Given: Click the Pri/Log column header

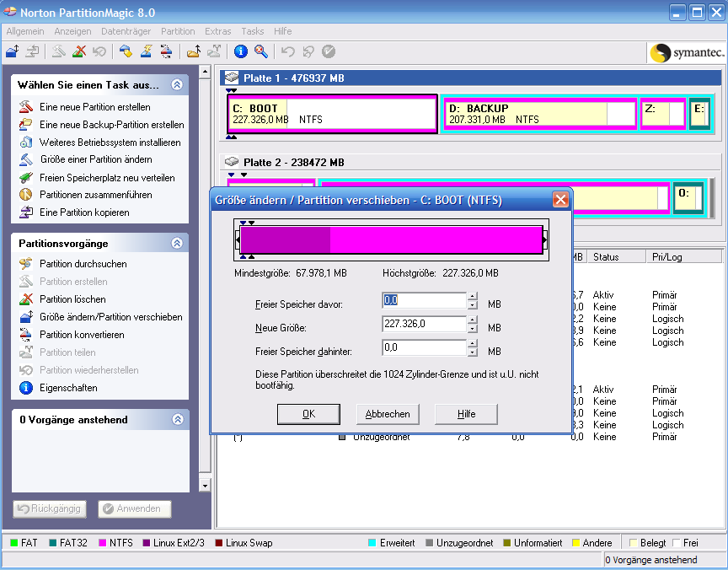Looking at the screenshot, I should point(683,257).
